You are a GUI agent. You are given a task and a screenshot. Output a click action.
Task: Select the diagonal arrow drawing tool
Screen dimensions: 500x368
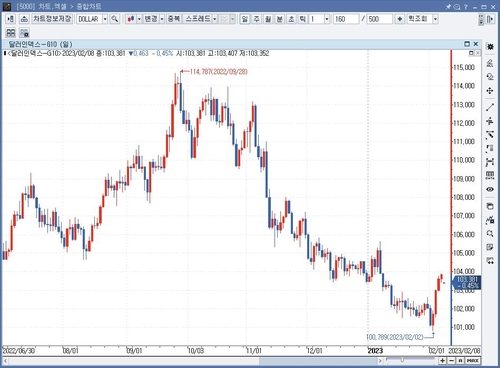[490, 135]
